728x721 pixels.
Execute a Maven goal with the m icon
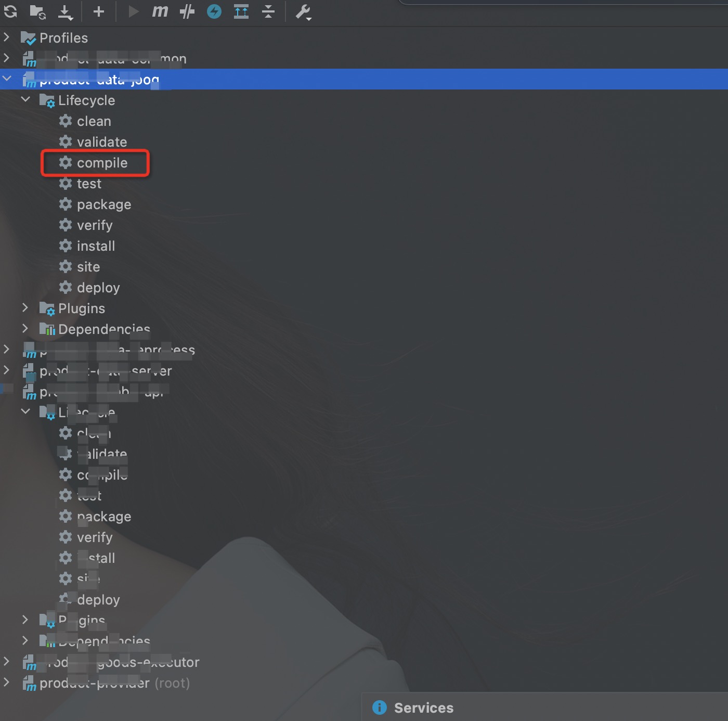pyautogui.click(x=160, y=11)
